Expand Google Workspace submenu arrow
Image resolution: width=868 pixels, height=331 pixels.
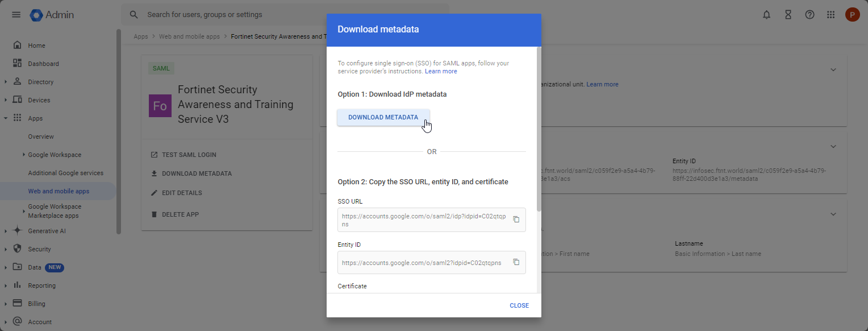pyautogui.click(x=24, y=155)
